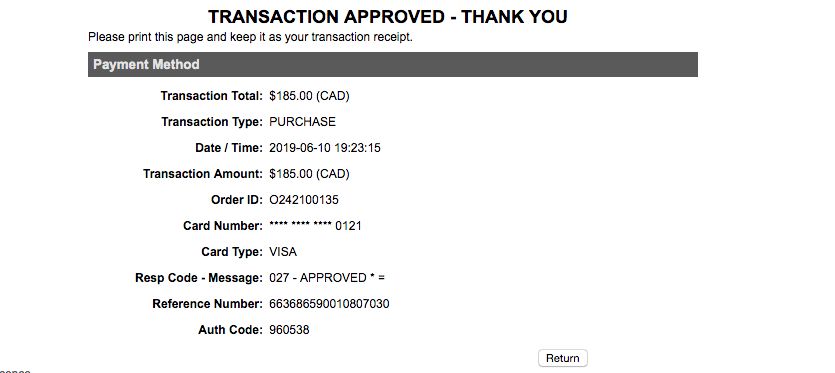Click the reference number 663686590010807030
This screenshot has width=835, height=373.
coord(329,304)
